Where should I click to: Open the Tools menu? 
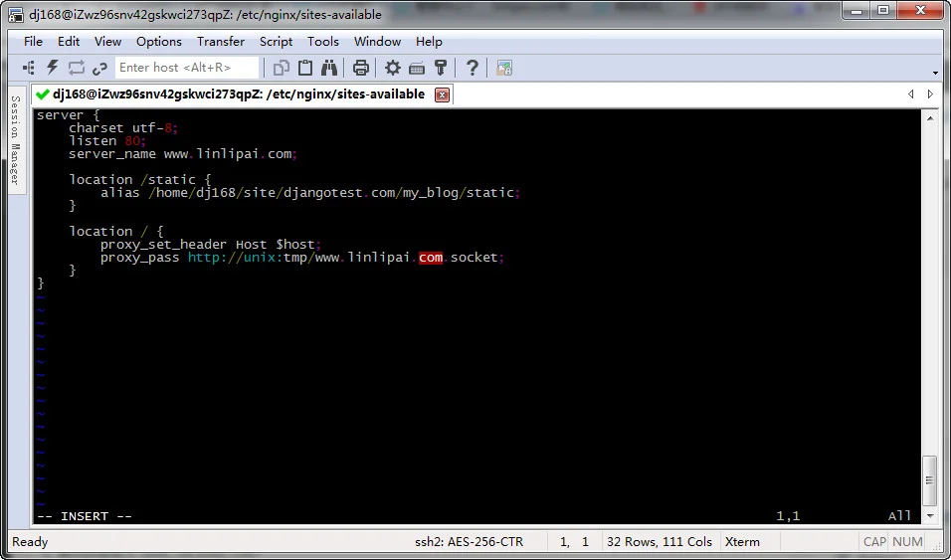pyautogui.click(x=322, y=41)
